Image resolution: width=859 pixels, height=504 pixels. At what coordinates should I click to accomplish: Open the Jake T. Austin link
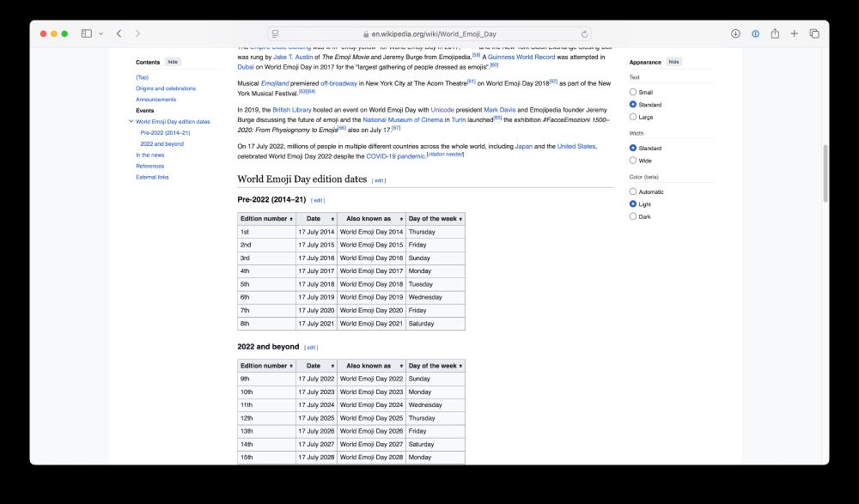293,57
